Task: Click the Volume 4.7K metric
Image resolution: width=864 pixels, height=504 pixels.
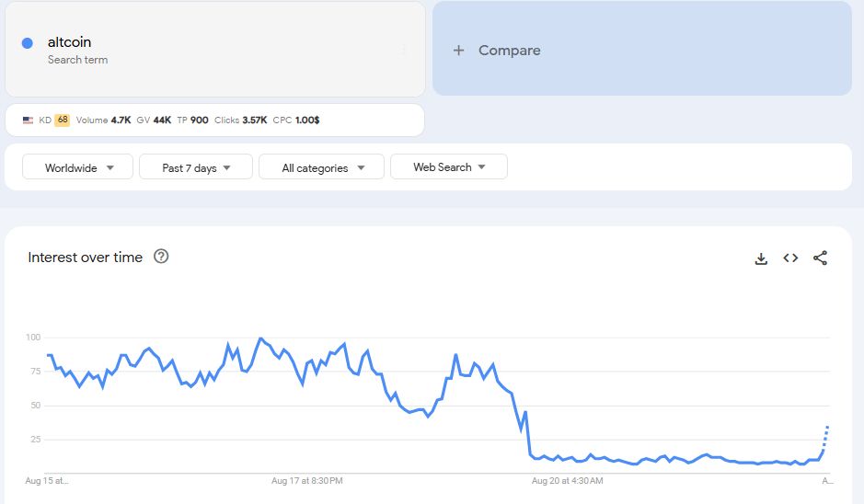Action: [103, 120]
